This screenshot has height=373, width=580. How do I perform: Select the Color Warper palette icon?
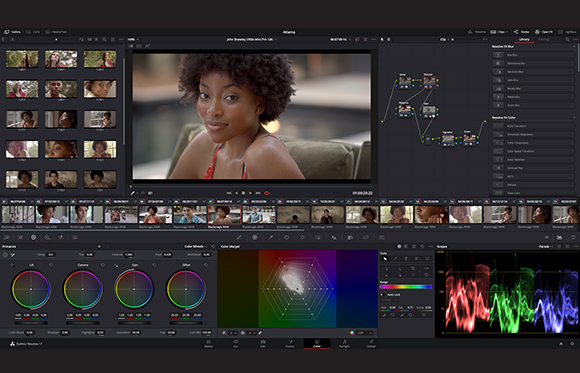[255, 237]
